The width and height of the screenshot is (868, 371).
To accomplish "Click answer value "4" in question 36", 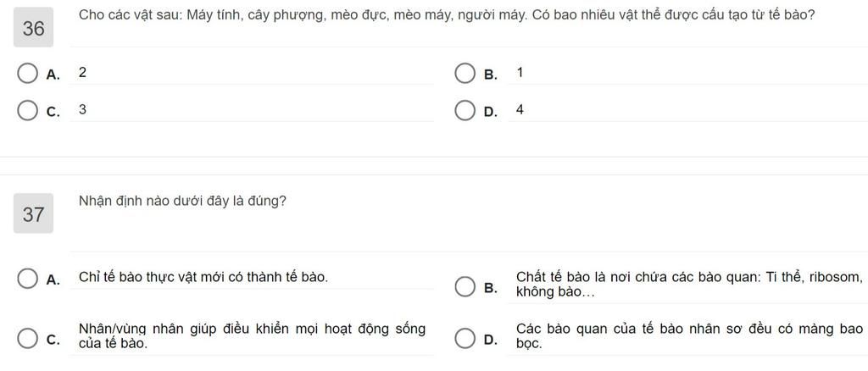I will pyautogui.click(x=520, y=110).
